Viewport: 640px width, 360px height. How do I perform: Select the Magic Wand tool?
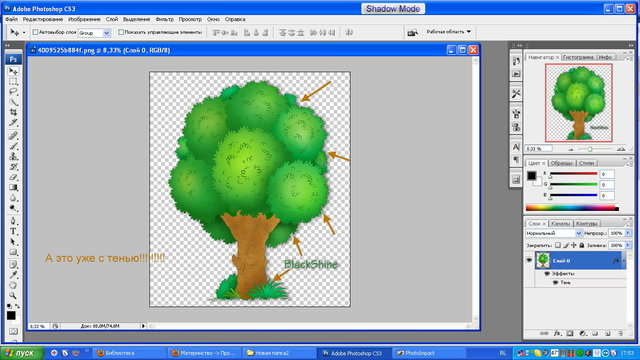coord(13,102)
